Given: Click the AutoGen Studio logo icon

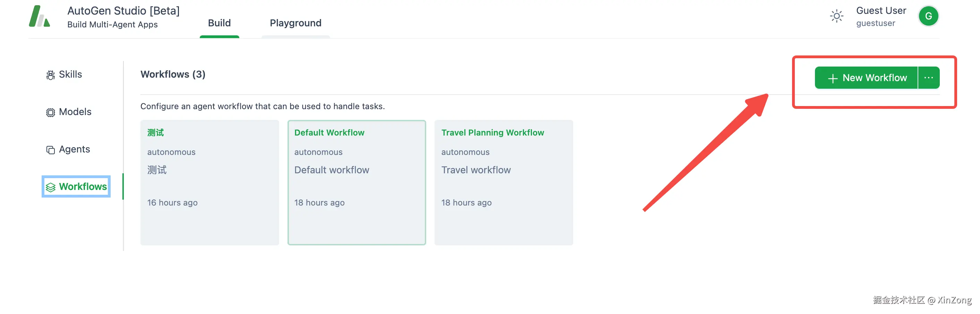Looking at the screenshot, I should click(x=39, y=16).
